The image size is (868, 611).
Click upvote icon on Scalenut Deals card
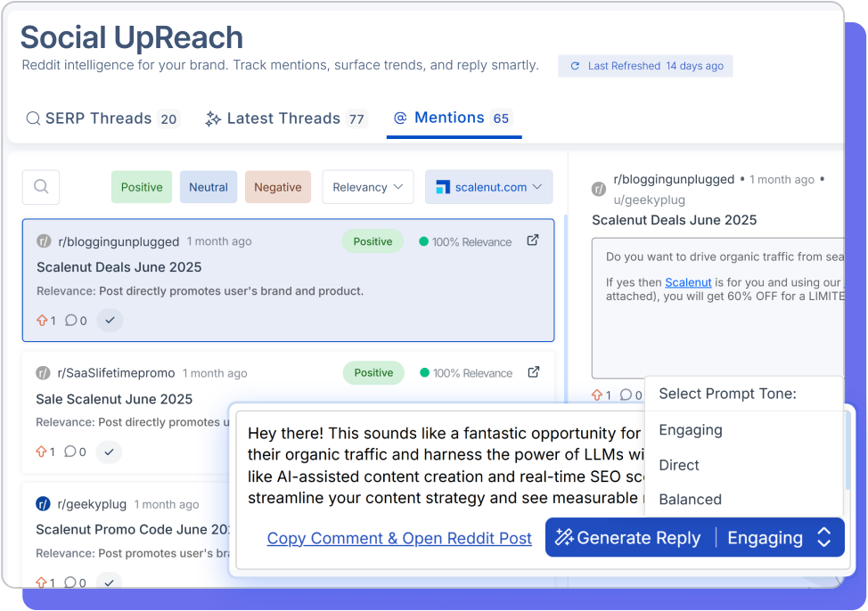tap(42, 320)
